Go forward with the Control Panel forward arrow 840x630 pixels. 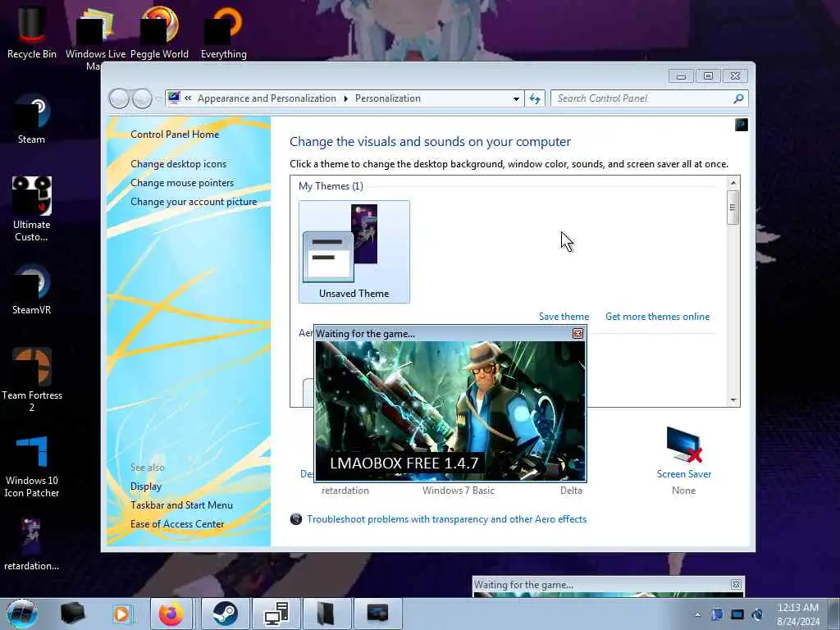pyautogui.click(x=142, y=98)
